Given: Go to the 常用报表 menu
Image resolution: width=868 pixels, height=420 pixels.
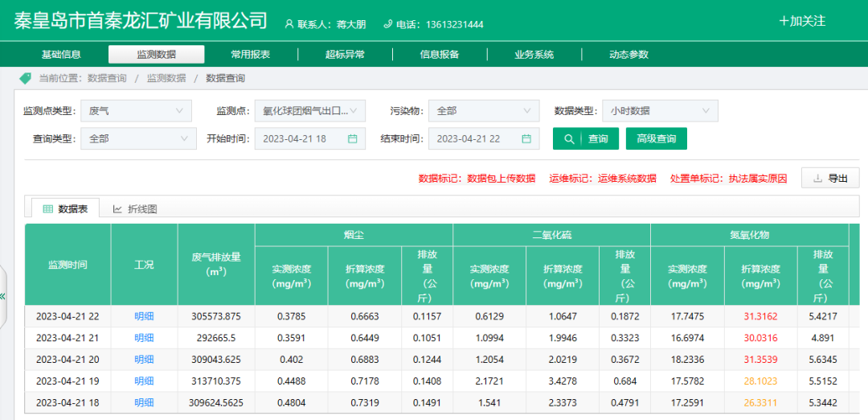Looking at the screenshot, I should point(250,55).
